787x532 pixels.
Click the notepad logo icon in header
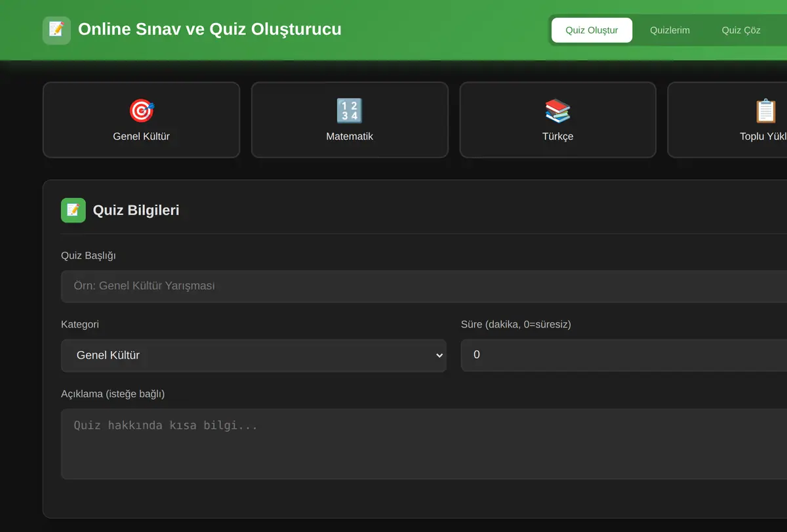tap(56, 30)
